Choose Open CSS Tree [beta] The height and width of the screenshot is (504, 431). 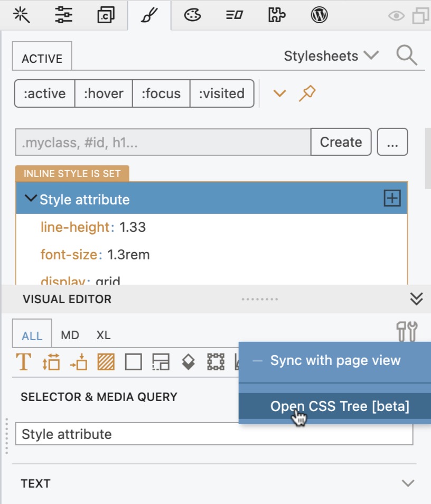pyautogui.click(x=334, y=406)
